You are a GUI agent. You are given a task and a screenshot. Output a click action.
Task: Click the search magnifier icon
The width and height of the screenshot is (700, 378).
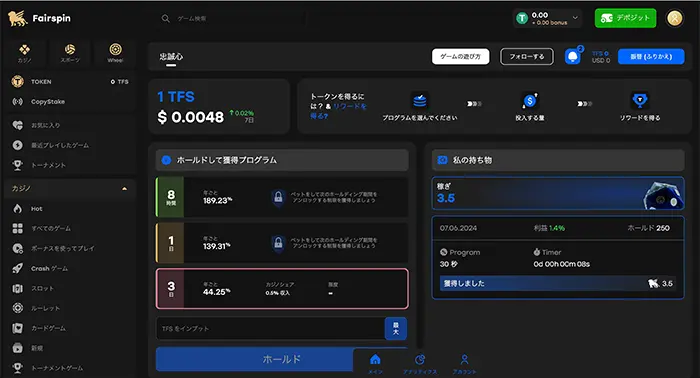point(166,18)
